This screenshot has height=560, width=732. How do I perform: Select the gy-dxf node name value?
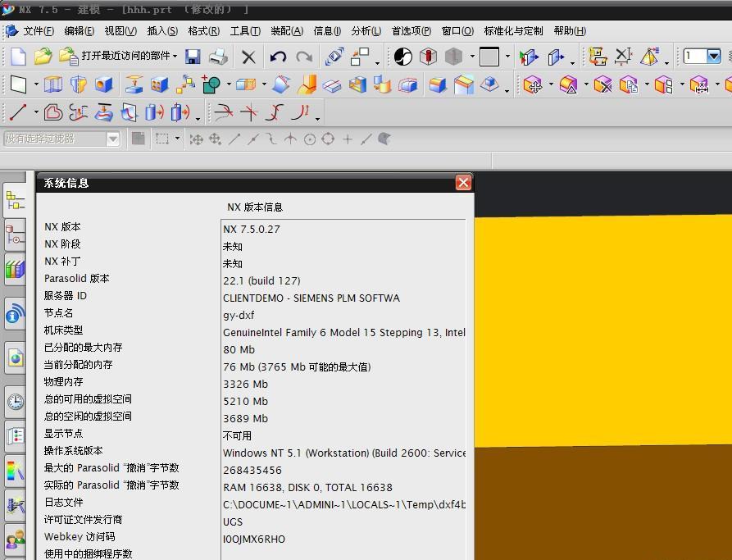[x=239, y=316]
